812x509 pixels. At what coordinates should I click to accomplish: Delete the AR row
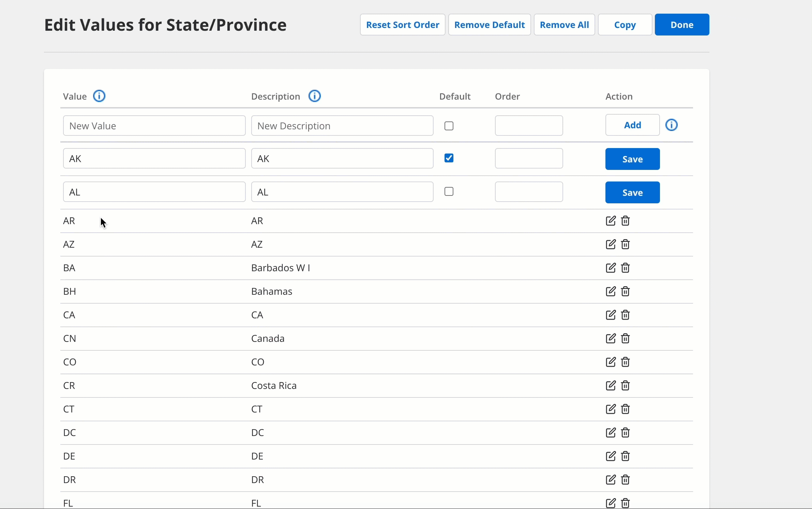point(626,221)
